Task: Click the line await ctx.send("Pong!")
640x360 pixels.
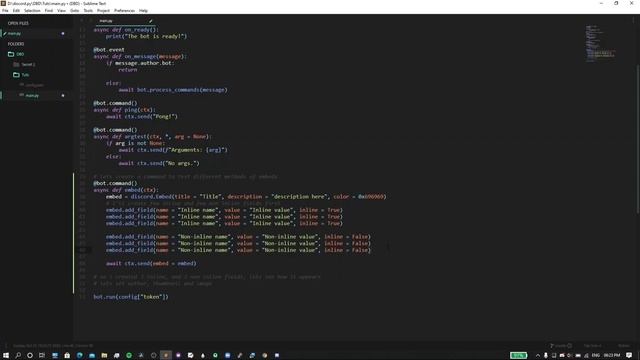Action: [x=142, y=117]
